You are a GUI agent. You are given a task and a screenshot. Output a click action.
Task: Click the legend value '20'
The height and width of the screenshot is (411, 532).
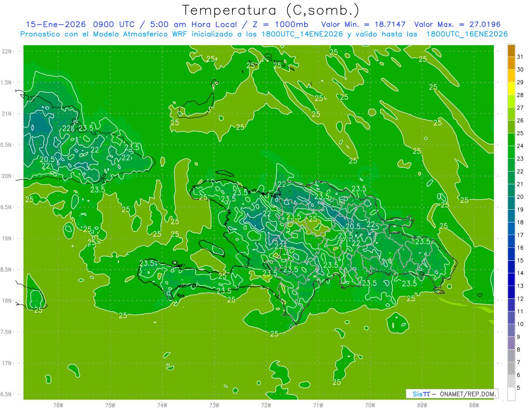pyautogui.click(x=520, y=197)
